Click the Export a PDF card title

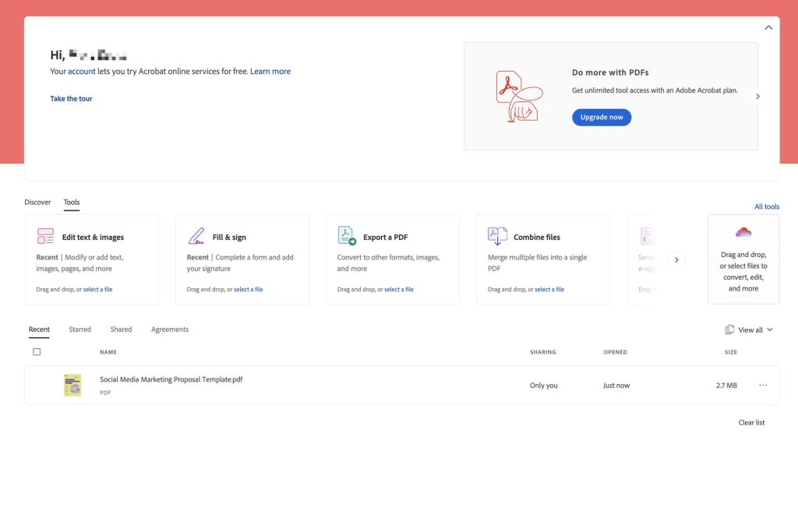click(385, 237)
